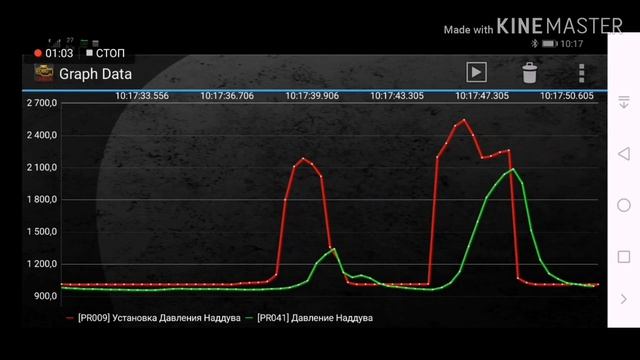Click the 01:03 recording timer
The width and height of the screenshot is (640, 360).
click(59, 53)
